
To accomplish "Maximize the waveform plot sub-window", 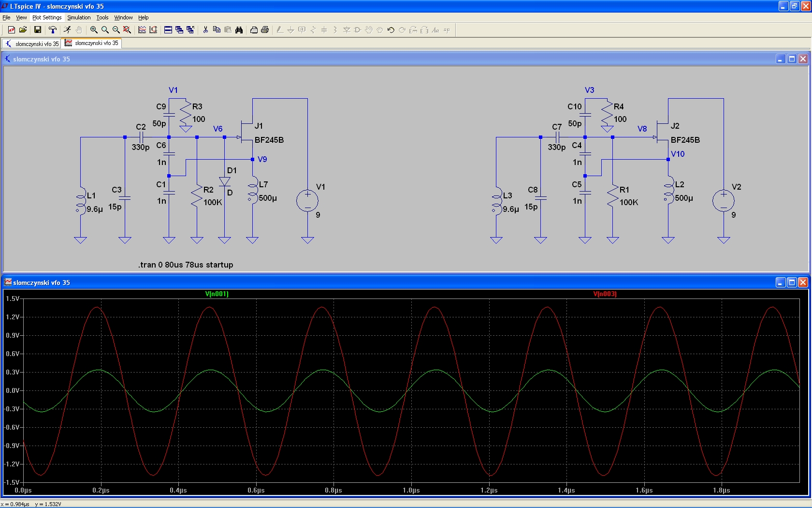I will pyautogui.click(x=792, y=283).
